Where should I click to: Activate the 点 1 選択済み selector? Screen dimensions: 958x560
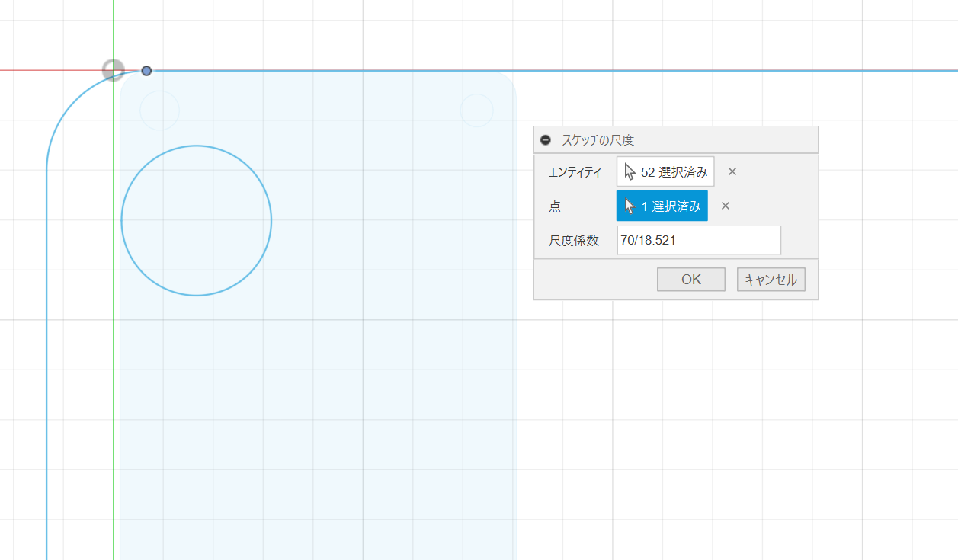(x=662, y=206)
